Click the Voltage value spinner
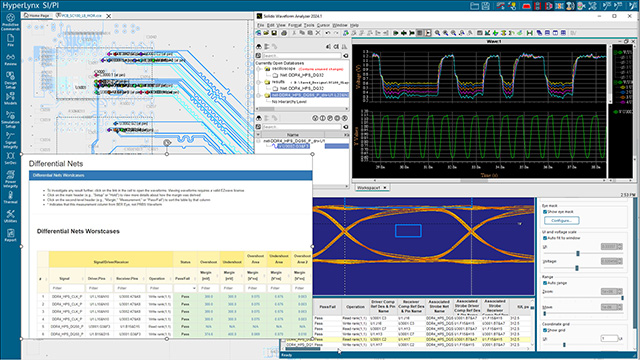The image size is (640, 360). click(x=611, y=261)
